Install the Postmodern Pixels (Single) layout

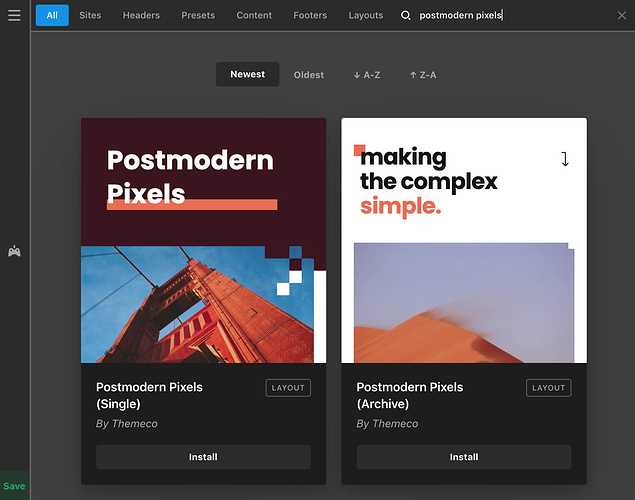pyautogui.click(x=203, y=457)
